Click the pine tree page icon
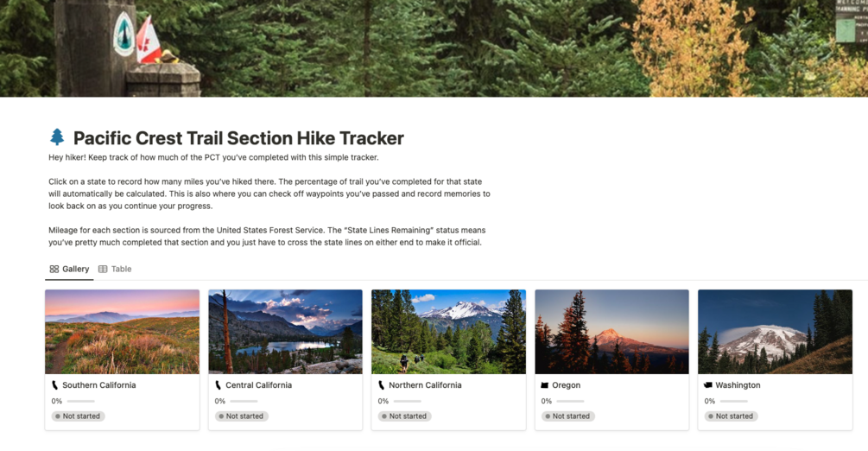Viewport: 868px width, 451px height. click(x=57, y=137)
